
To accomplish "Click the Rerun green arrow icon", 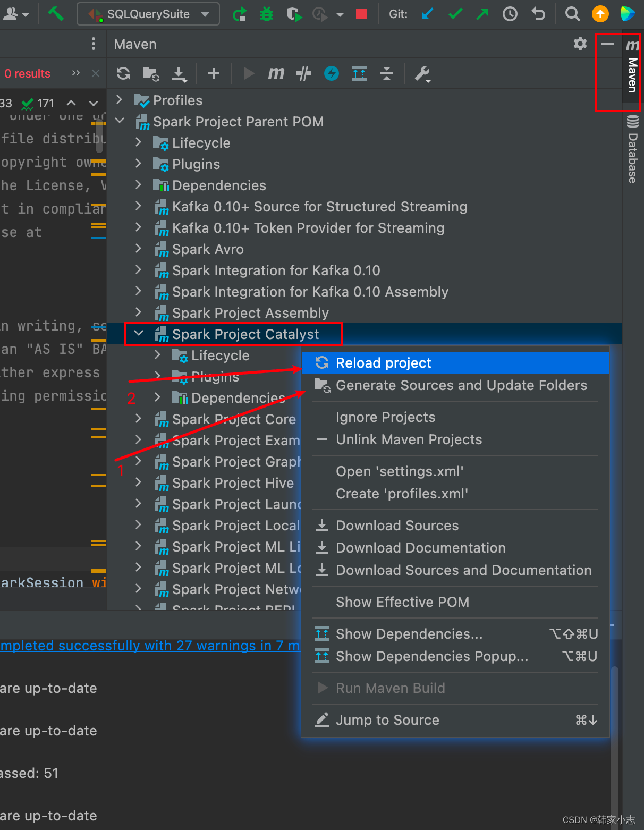I will [x=240, y=14].
